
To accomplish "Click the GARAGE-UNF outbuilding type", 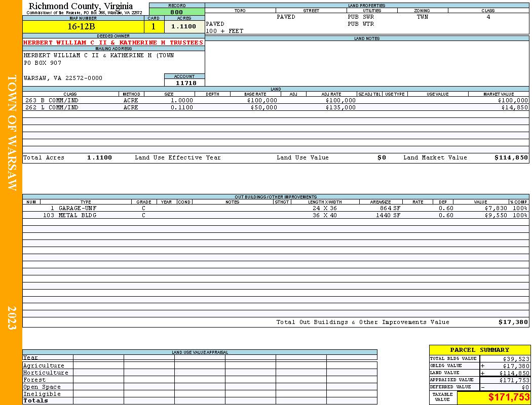I will pyautogui.click(x=78, y=208).
